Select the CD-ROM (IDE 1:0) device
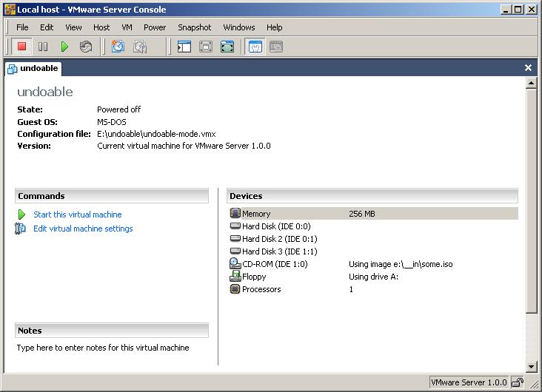This screenshot has width=542, height=392. [x=274, y=264]
